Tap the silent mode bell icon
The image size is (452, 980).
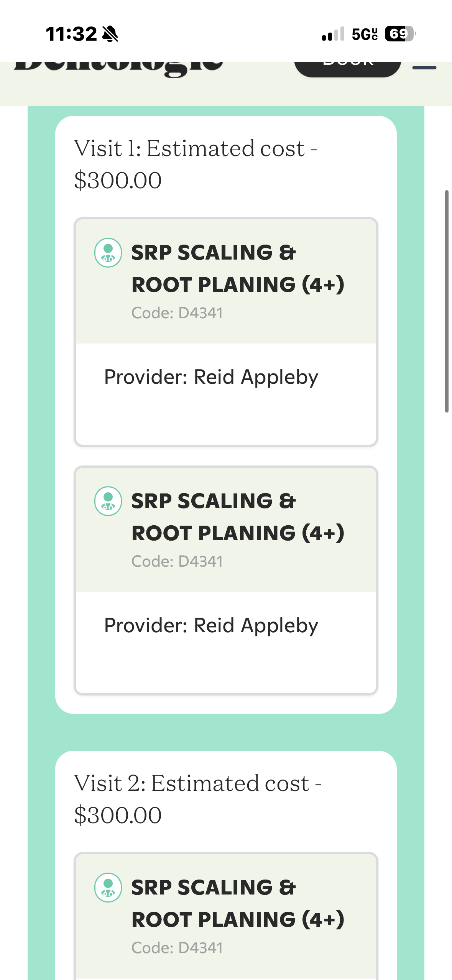point(110,34)
